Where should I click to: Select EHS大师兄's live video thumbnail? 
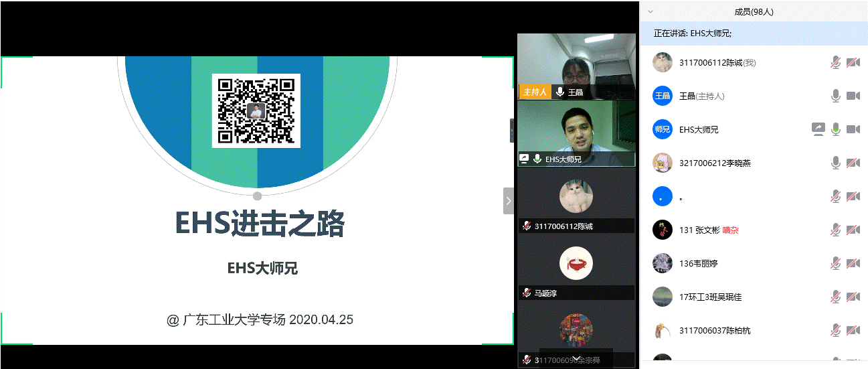click(576, 133)
